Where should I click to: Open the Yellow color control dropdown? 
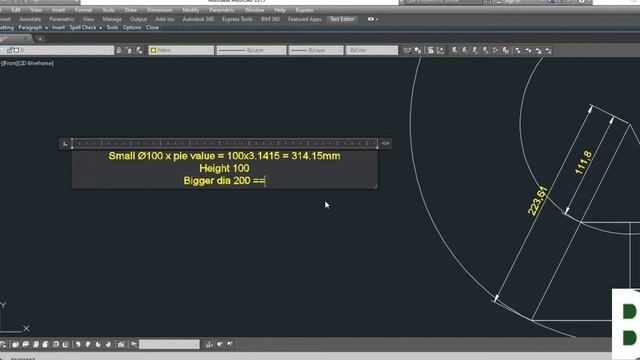181,50
